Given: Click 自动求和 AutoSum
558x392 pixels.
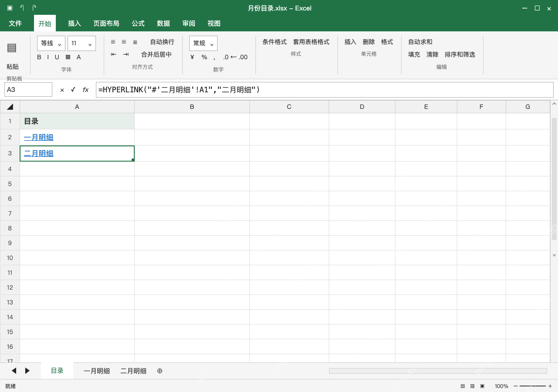Looking at the screenshot, I should point(420,42).
